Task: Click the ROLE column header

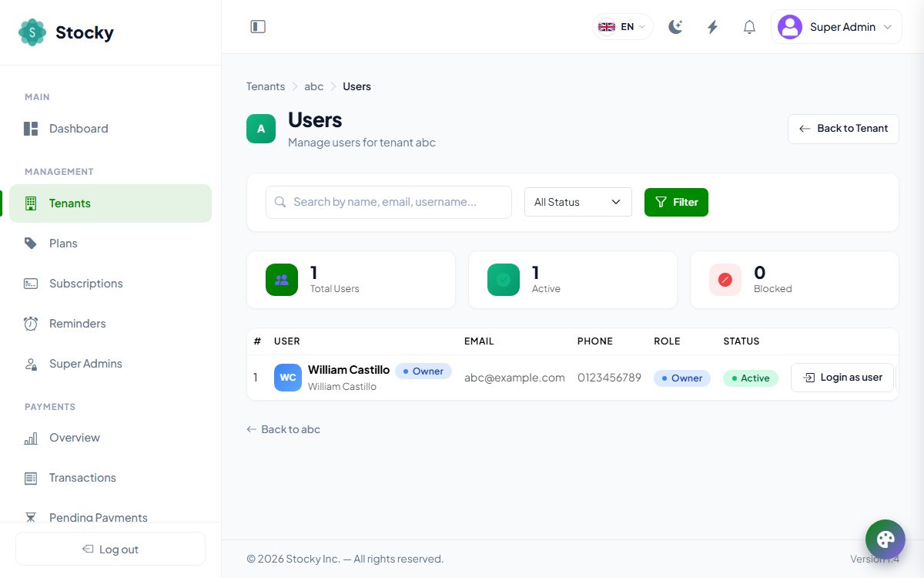Action: [667, 341]
